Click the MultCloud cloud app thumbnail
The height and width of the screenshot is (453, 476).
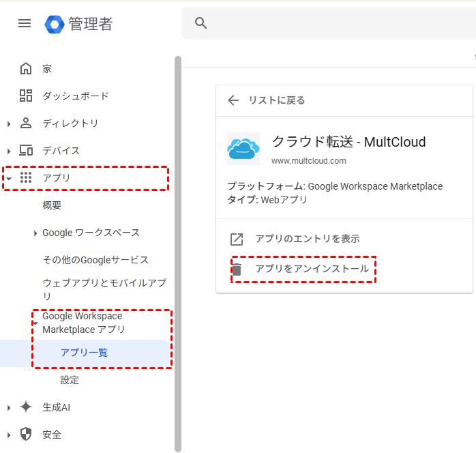tap(243, 149)
